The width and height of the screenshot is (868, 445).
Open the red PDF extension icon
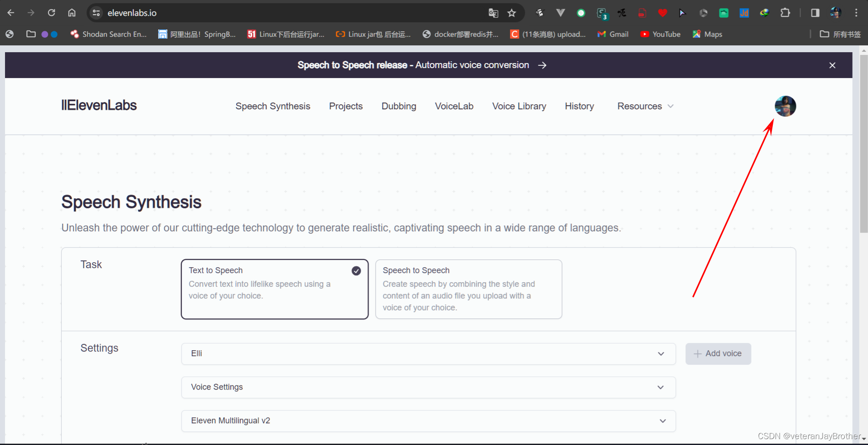click(x=642, y=13)
